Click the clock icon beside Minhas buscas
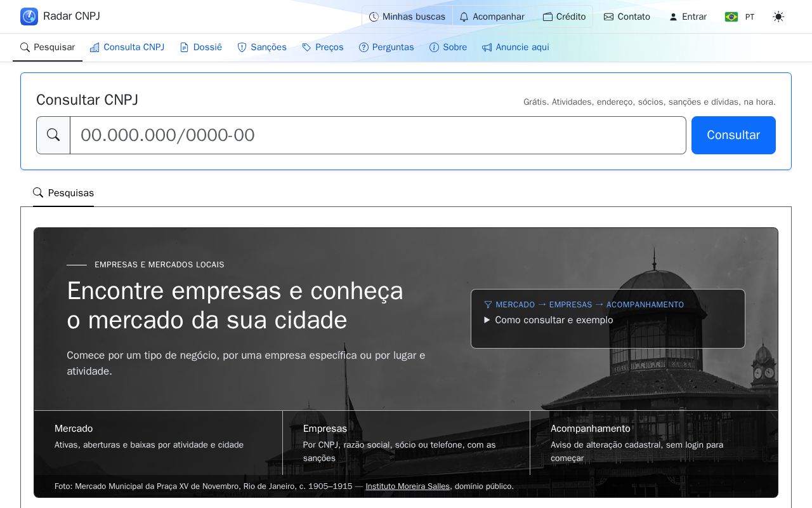 [374, 17]
